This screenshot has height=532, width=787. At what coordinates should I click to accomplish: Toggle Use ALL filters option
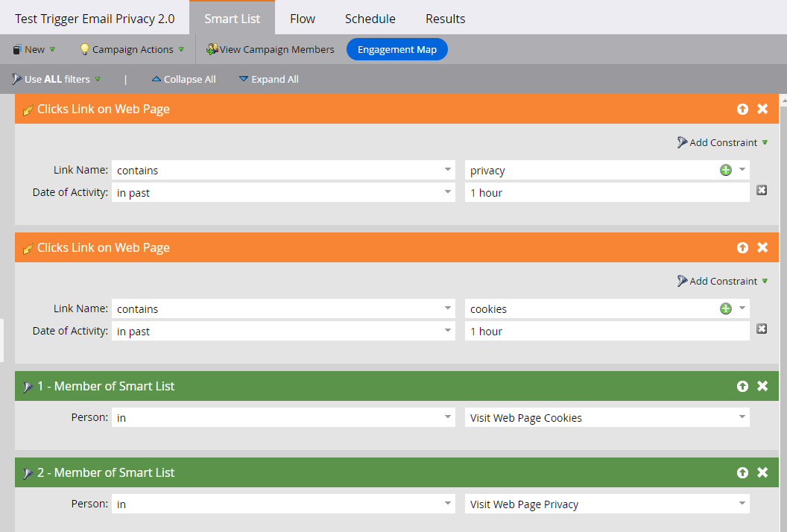[x=56, y=79]
